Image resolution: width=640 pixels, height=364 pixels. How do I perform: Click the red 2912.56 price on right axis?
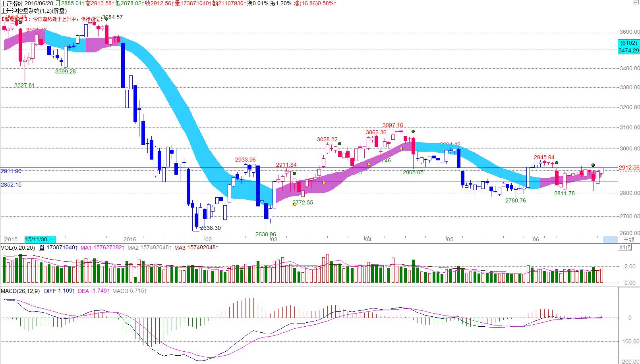coord(629,168)
